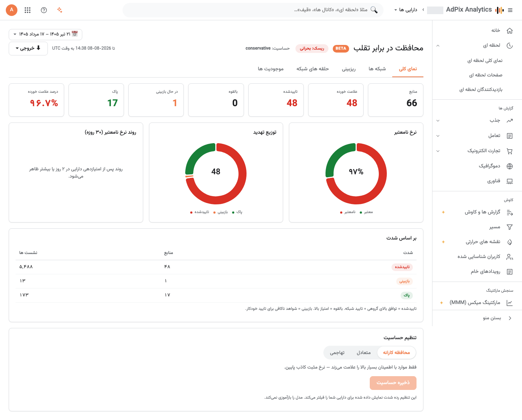Open the user avatar A
522x420 pixels.
pos(12,10)
